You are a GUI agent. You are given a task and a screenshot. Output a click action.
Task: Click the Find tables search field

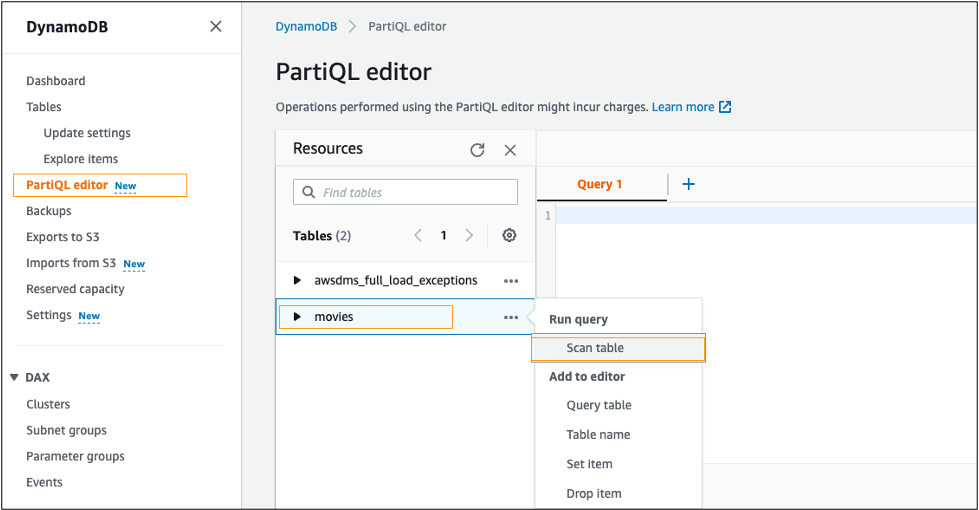(405, 192)
